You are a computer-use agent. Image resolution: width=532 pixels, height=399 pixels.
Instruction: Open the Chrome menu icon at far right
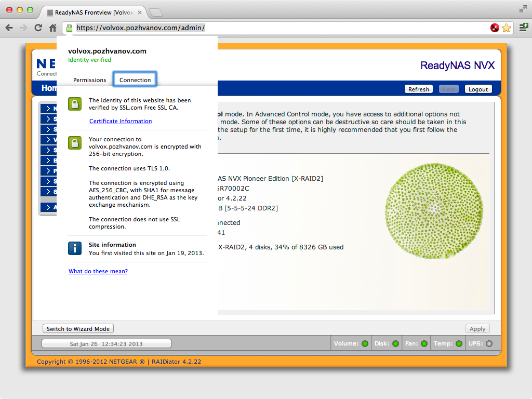(x=524, y=27)
